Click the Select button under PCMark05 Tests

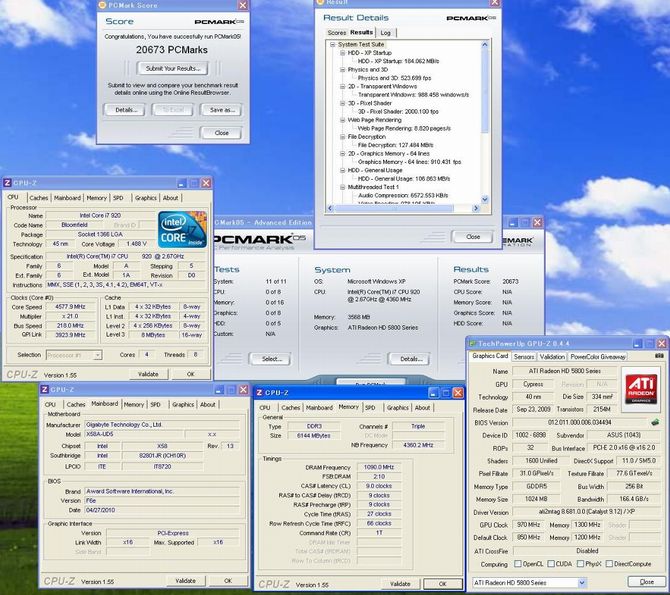tap(271, 359)
